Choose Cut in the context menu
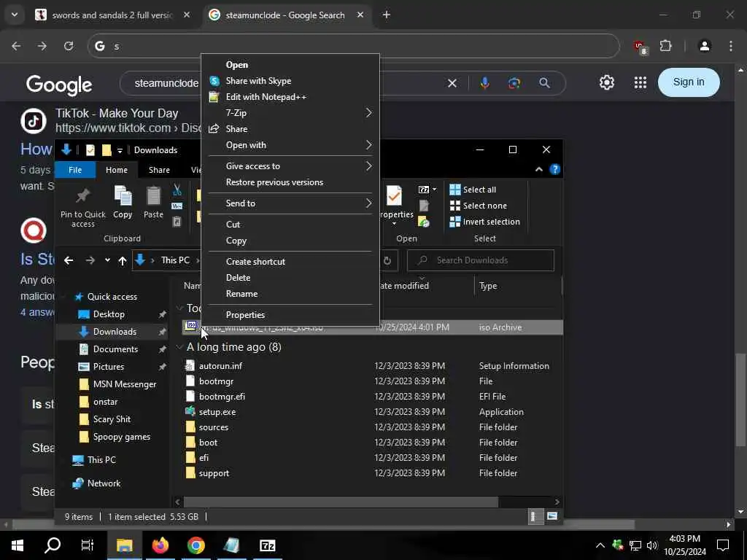Viewport: 747px width, 560px height. point(233,225)
